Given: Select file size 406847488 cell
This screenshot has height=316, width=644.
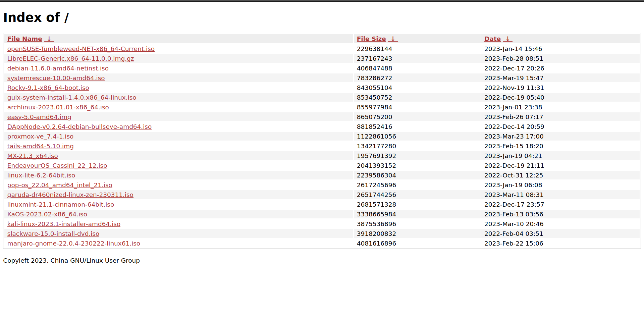Looking at the screenshot, I should 417,68.
